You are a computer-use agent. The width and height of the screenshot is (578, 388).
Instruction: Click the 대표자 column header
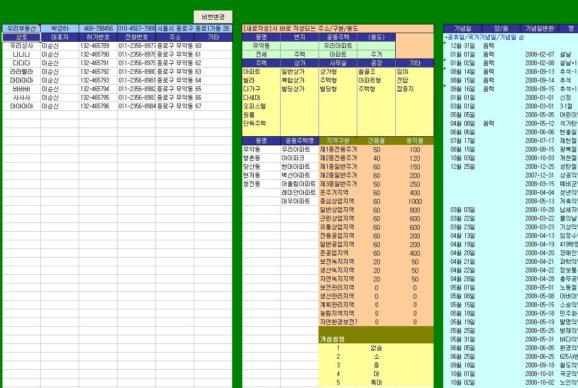(60, 37)
